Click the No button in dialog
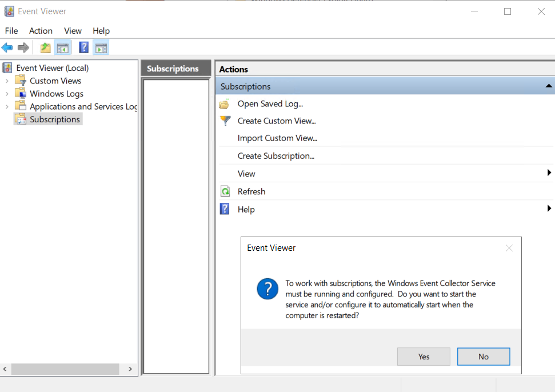 click(x=484, y=357)
